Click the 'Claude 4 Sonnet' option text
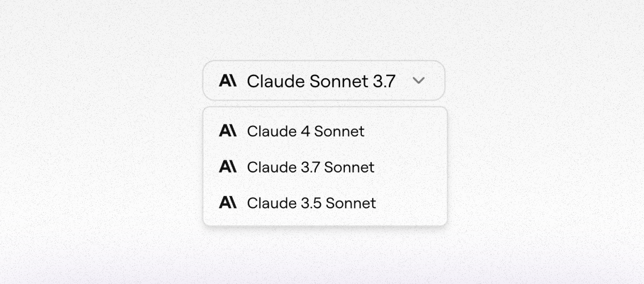Screen dimensions: 644x284 click(305, 131)
